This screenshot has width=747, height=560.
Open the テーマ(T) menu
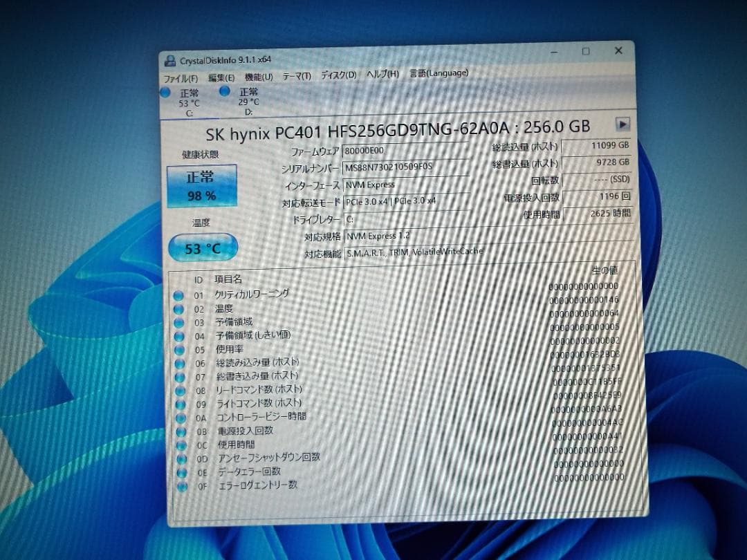[297, 75]
